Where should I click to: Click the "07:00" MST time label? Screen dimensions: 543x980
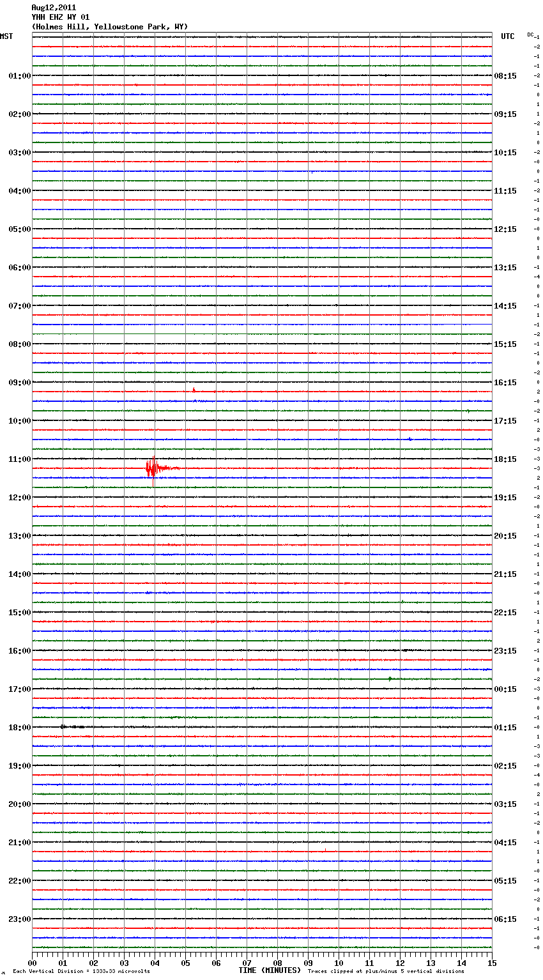click(x=19, y=306)
